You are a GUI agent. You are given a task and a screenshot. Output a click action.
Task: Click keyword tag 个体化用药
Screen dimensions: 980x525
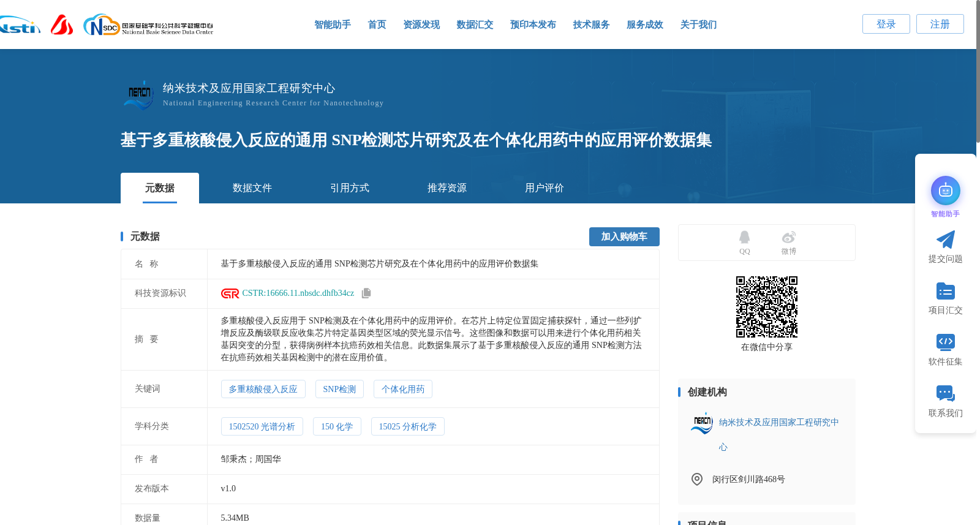(x=403, y=389)
